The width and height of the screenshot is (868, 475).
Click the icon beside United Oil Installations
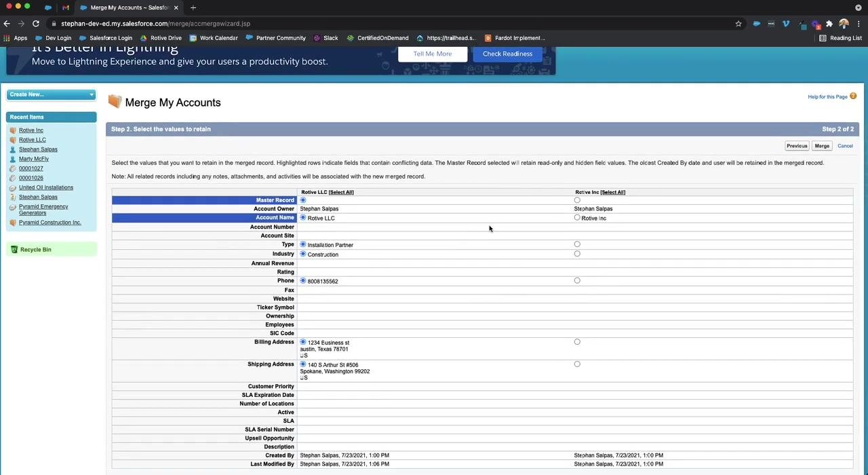tap(13, 187)
